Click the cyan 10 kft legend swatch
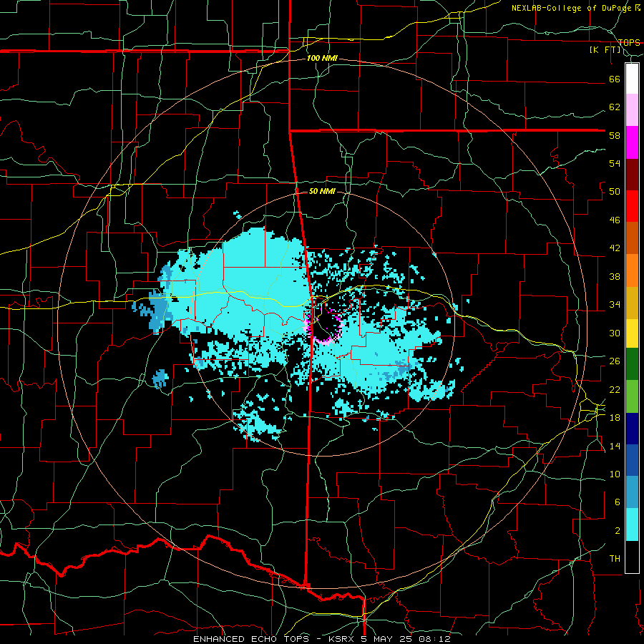This screenshot has height=644, width=644. click(632, 525)
